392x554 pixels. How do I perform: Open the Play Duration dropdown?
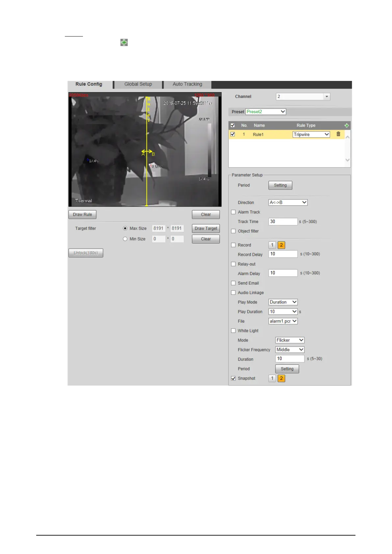[283, 312]
